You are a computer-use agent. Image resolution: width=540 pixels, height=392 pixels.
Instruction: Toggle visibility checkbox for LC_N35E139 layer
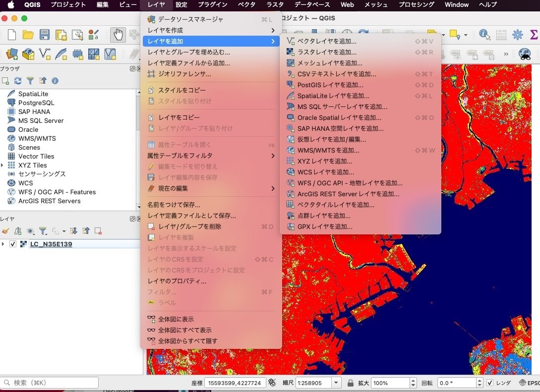(13, 244)
